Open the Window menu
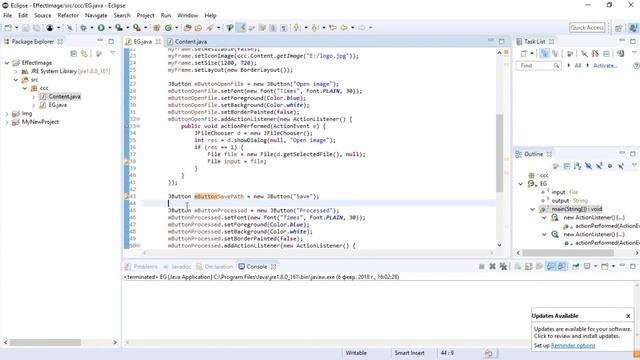Image resolution: width=640 pixels, height=360 pixels. tap(187, 16)
